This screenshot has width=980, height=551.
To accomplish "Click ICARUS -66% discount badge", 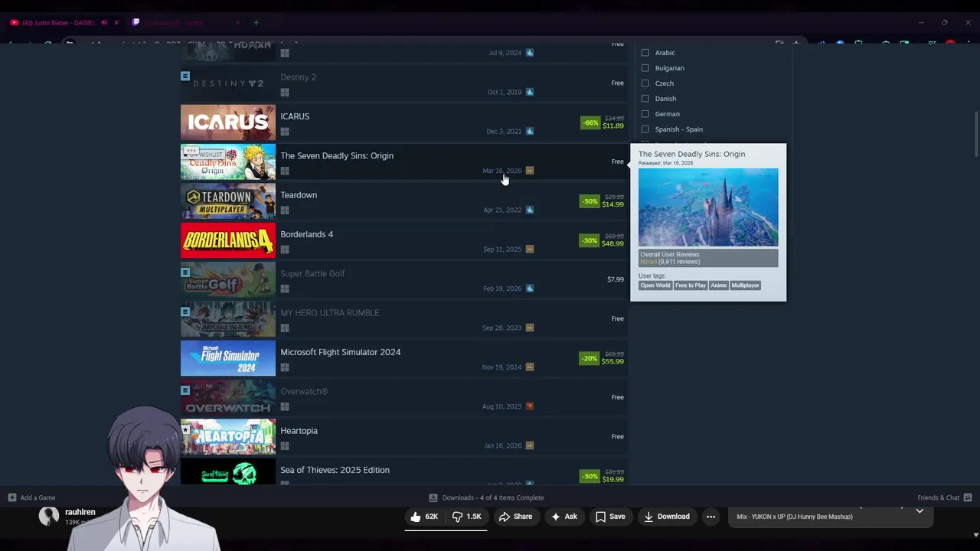I will [x=590, y=122].
